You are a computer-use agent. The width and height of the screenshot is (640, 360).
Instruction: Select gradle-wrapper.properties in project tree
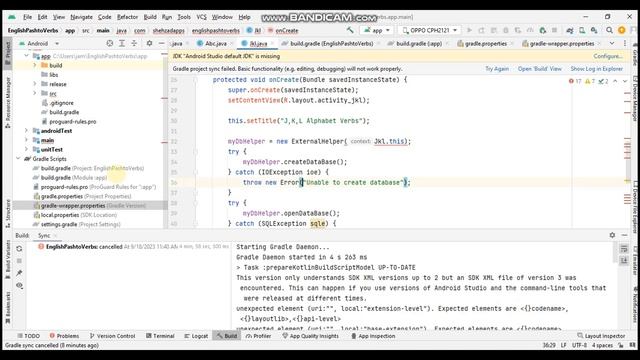pos(90,205)
